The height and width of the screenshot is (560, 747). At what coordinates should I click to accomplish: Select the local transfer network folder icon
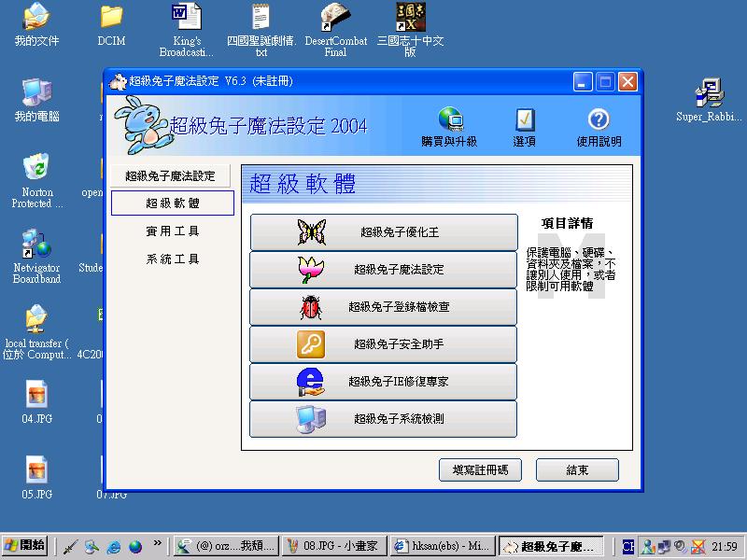(x=36, y=332)
